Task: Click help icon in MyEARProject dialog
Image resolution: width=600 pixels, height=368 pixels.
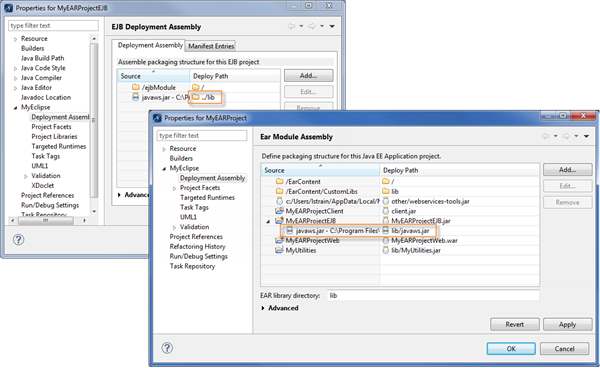Action: pos(167,348)
